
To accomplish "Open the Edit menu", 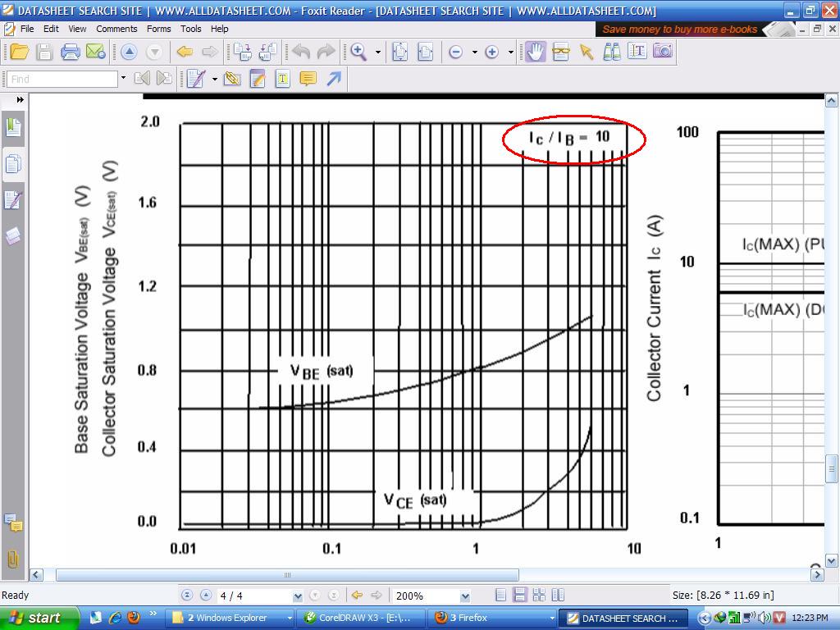I will click(x=51, y=29).
